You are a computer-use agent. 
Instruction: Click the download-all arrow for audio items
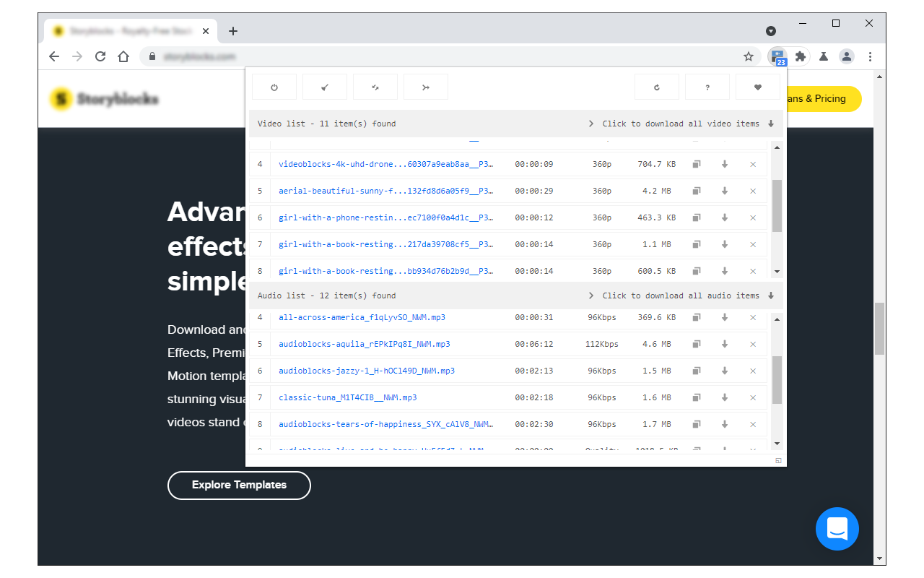pyautogui.click(x=771, y=296)
